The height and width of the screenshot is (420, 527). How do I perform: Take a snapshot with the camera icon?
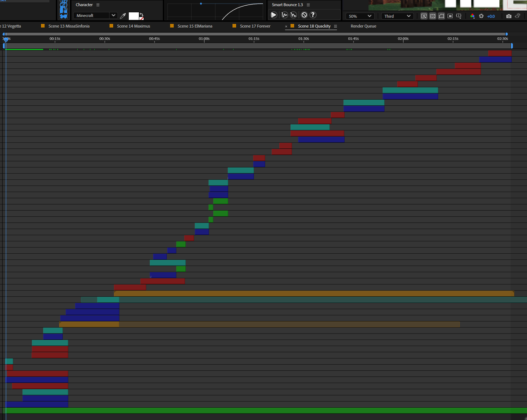(509, 16)
